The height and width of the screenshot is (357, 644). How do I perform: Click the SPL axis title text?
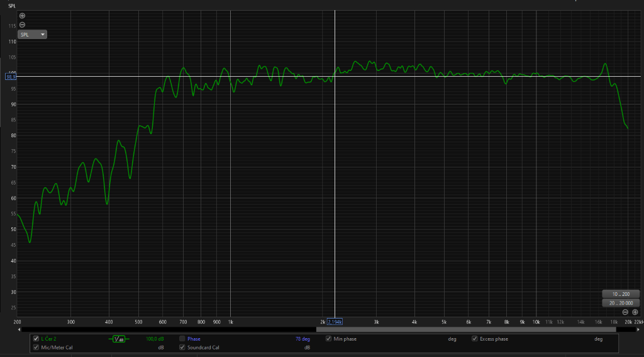12,6
